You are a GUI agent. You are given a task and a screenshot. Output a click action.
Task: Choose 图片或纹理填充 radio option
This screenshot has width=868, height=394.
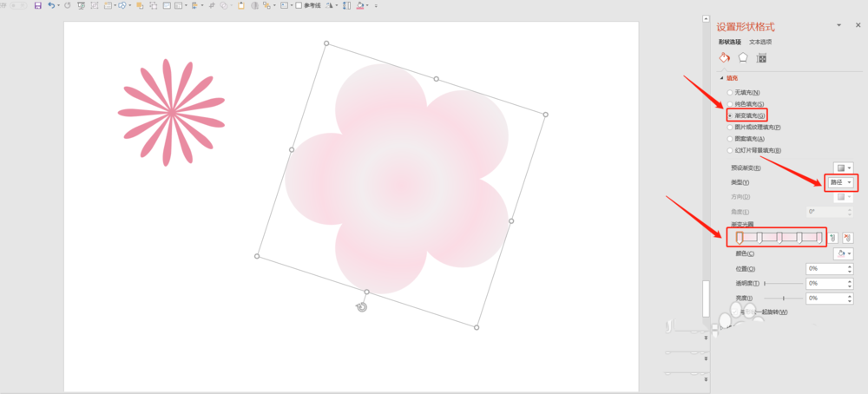(730, 127)
